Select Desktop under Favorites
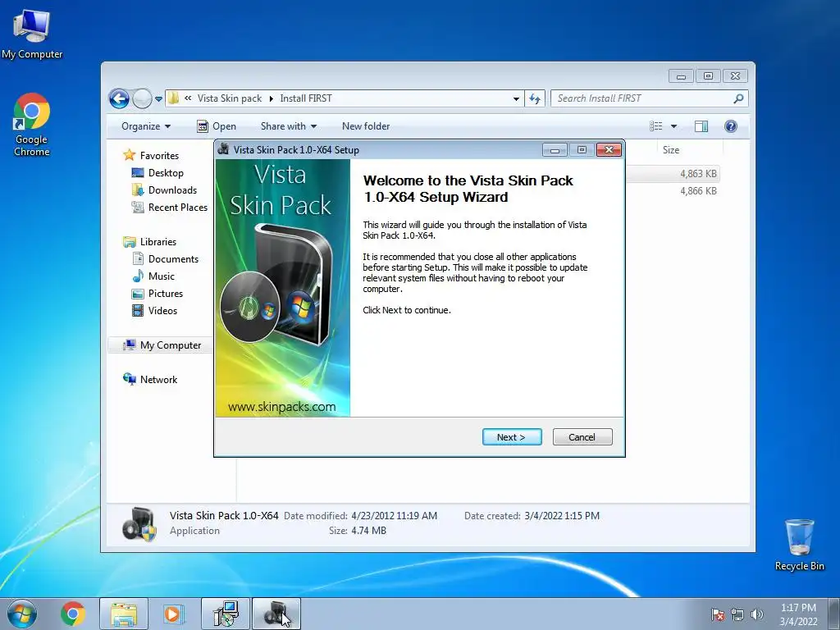This screenshot has height=630, width=840. coord(157,173)
